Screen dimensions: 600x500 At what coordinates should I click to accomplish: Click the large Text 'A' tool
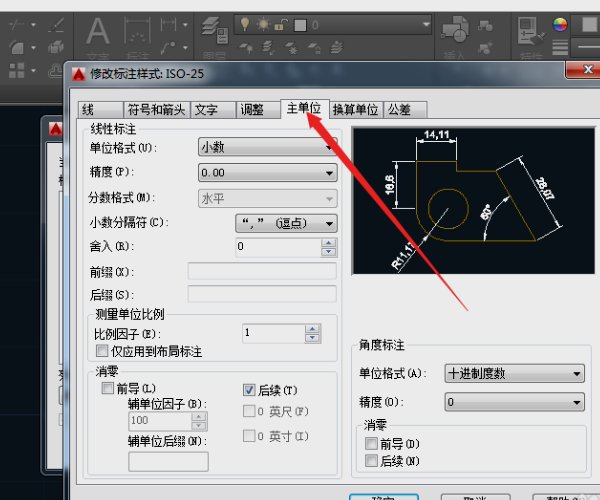98,31
